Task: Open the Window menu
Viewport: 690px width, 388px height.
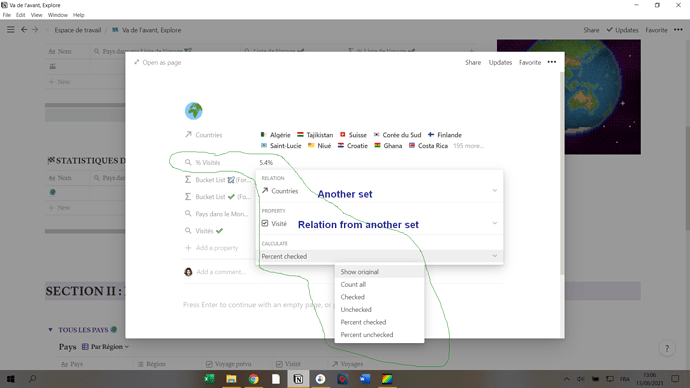Action: coord(58,15)
